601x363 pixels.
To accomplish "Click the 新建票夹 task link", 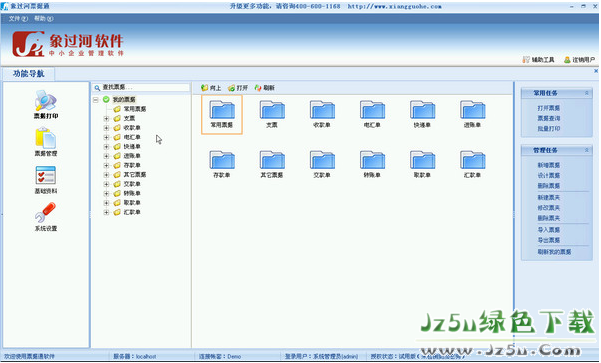I will click(x=548, y=198).
